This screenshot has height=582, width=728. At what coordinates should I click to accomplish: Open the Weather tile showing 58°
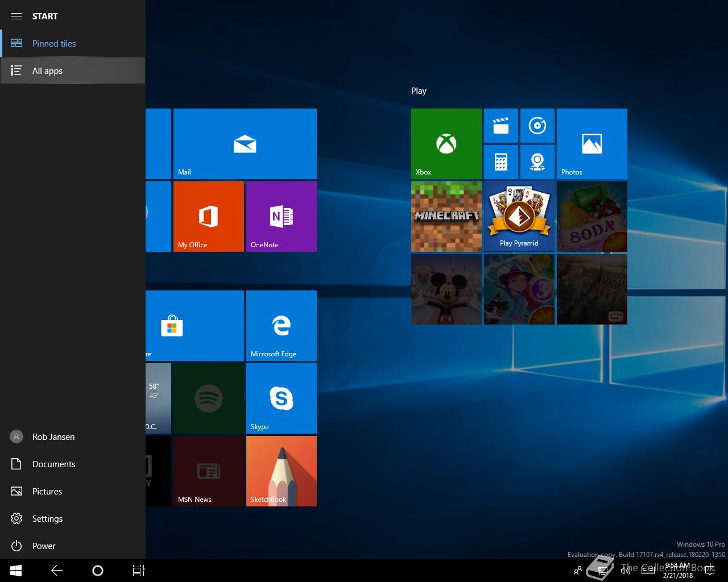pyautogui.click(x=158, y=398)
